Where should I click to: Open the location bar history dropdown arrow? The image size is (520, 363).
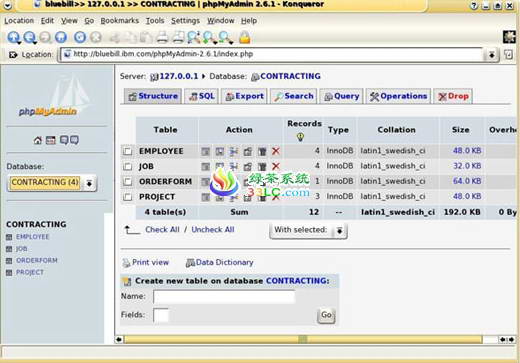point(492,55)
